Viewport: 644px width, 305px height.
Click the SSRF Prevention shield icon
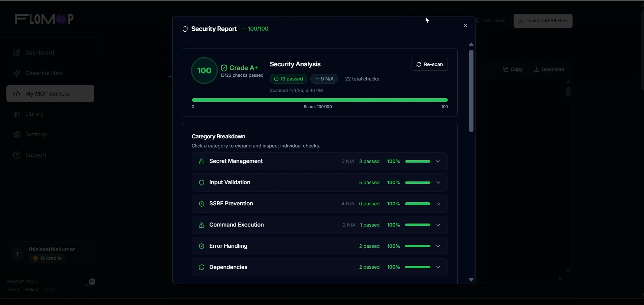pos(202,204)
